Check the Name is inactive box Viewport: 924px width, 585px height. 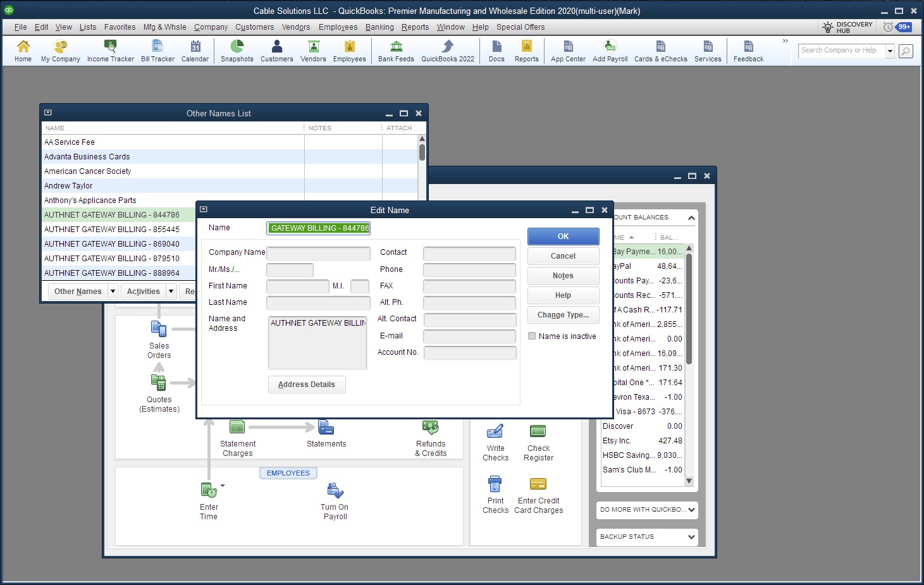(532, 336)
